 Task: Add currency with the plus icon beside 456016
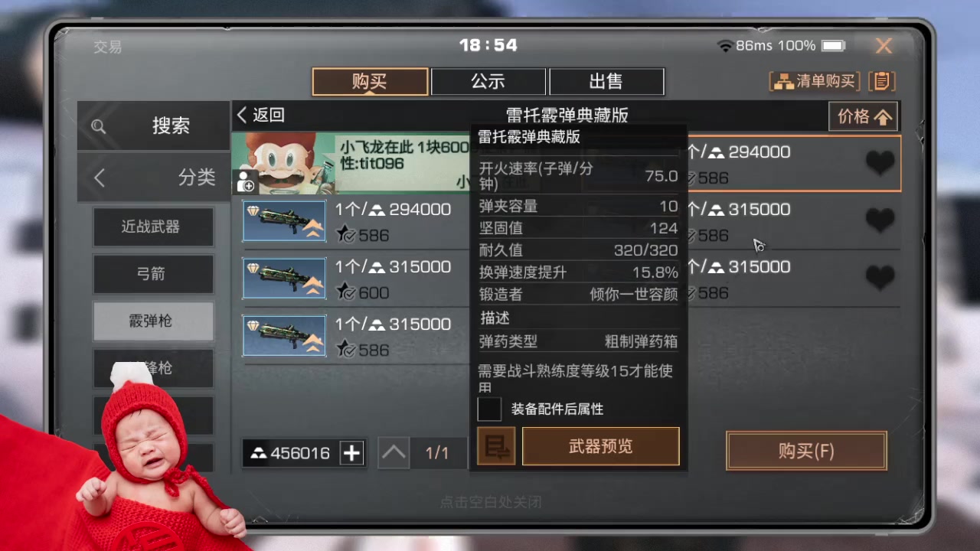[352, 453]
